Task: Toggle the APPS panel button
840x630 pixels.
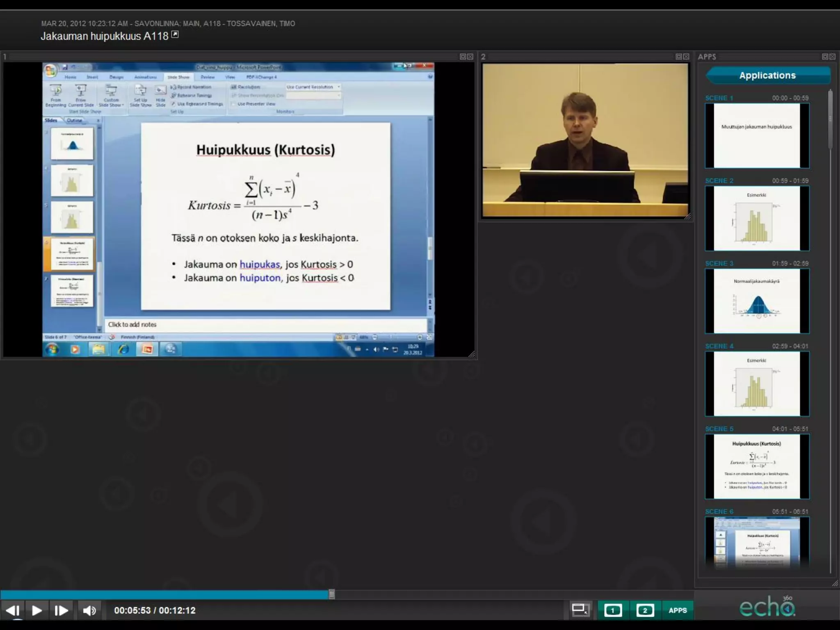Action: (677, 610)
